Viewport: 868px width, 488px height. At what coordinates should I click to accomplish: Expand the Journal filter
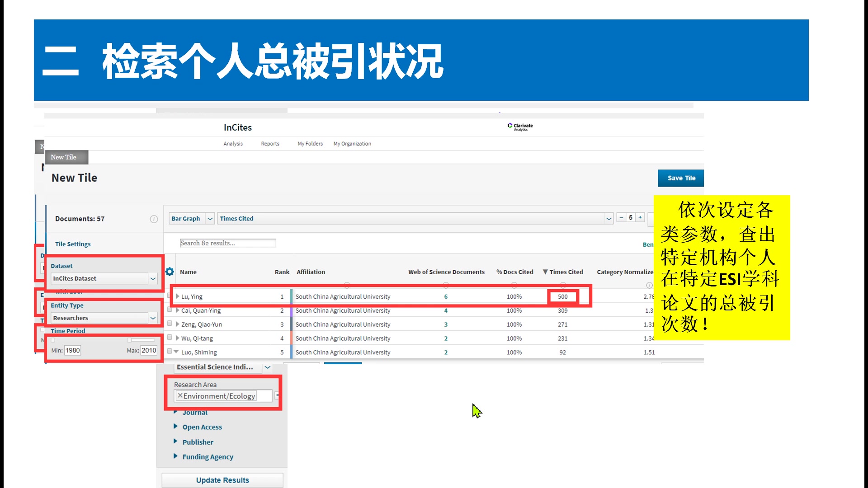(x=175, y=412)
